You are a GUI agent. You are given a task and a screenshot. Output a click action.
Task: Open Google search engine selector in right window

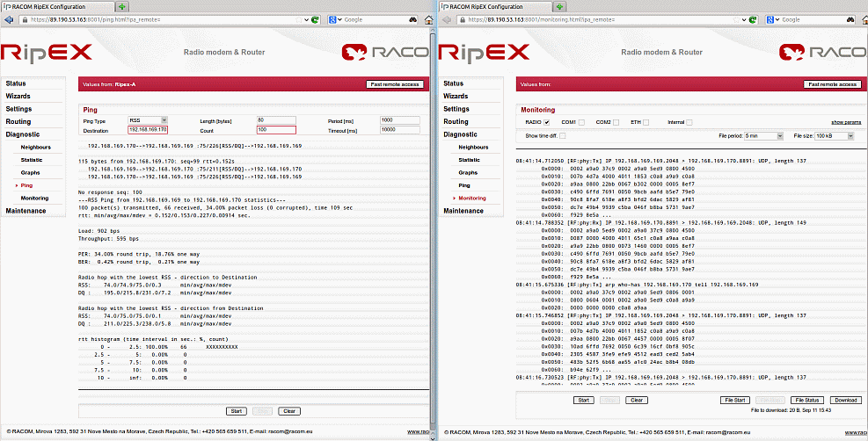pos(771,19)
